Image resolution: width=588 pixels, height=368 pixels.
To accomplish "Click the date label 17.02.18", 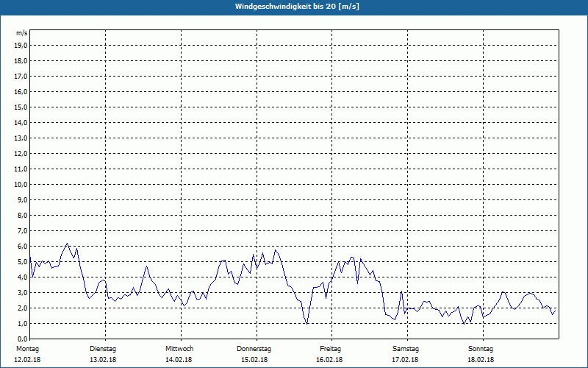I will coord(405,360).
